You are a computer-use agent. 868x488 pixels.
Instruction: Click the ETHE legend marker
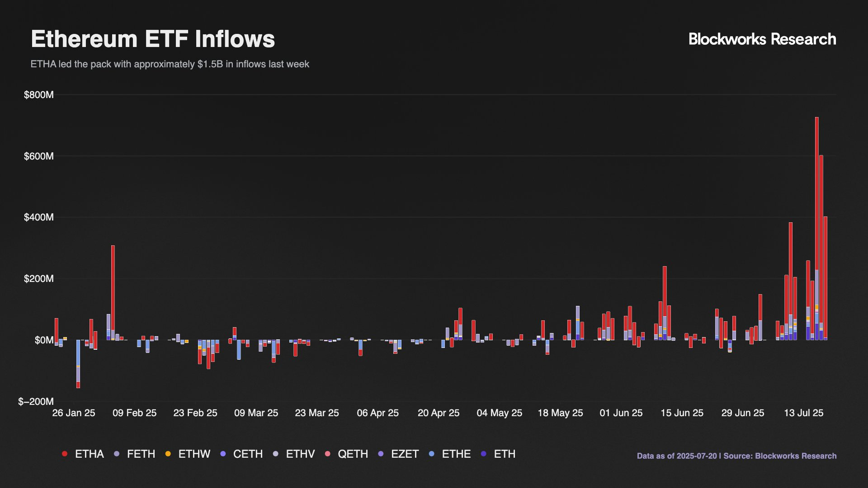[x=432, y=454]
